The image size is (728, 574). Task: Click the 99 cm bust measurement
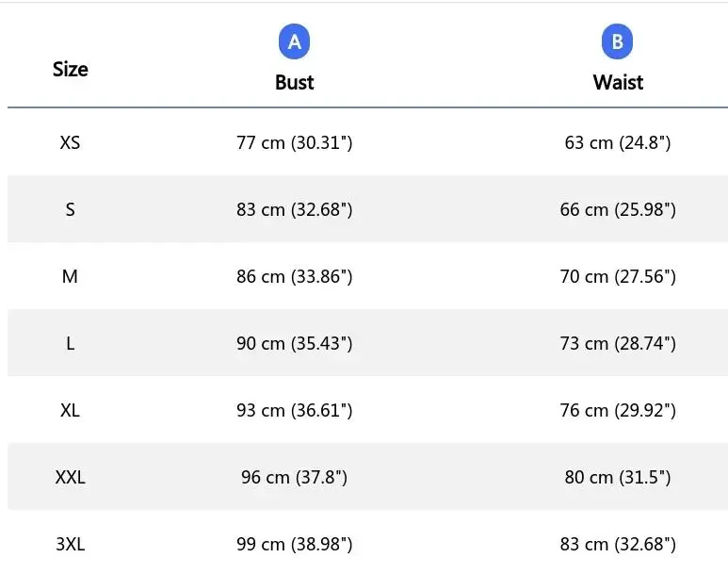click(295, 545)
